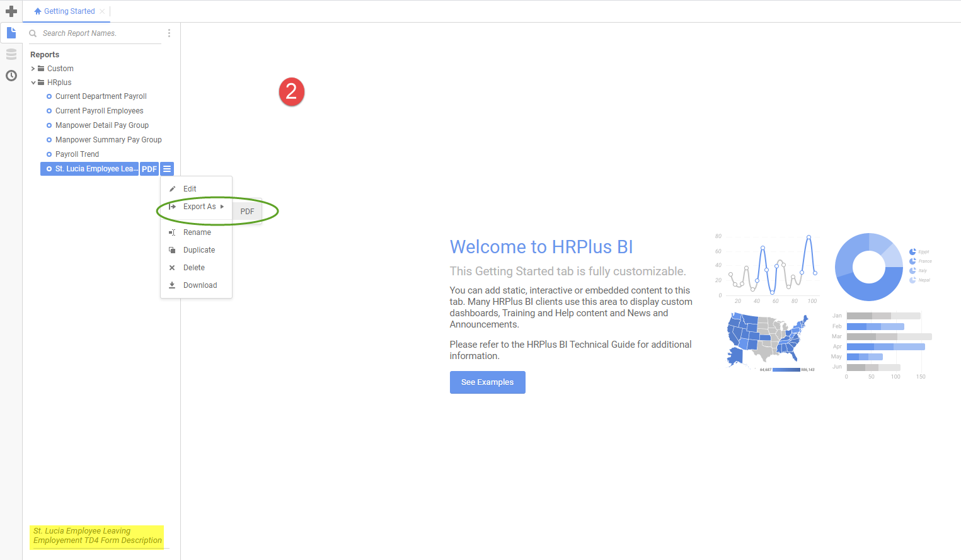Click the Egypt legend entry in donut chart
961x560 pixels.
click(919, 252)
